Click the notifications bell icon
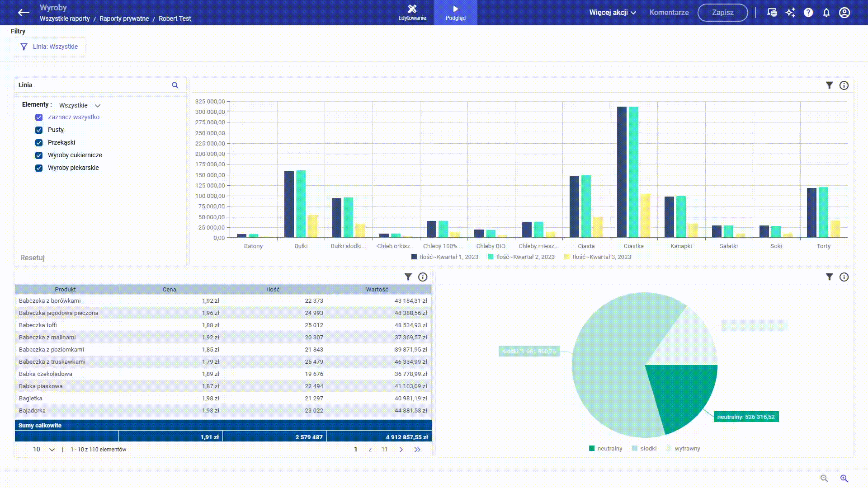The width and height of the screenshot is (868, 488). coord(826,12)
